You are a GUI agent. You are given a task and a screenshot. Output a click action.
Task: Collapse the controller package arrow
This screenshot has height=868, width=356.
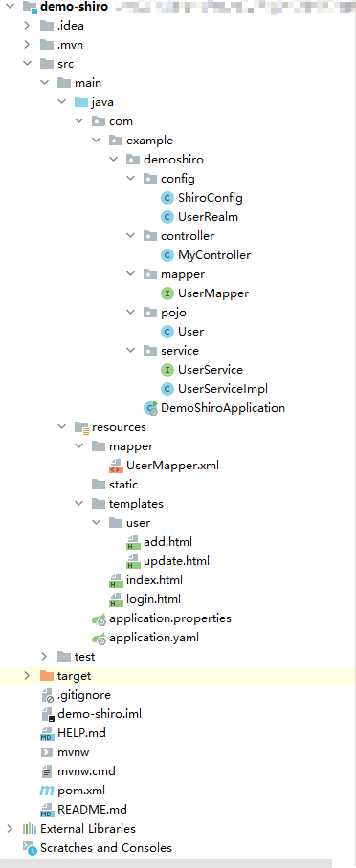click(130, 236)
